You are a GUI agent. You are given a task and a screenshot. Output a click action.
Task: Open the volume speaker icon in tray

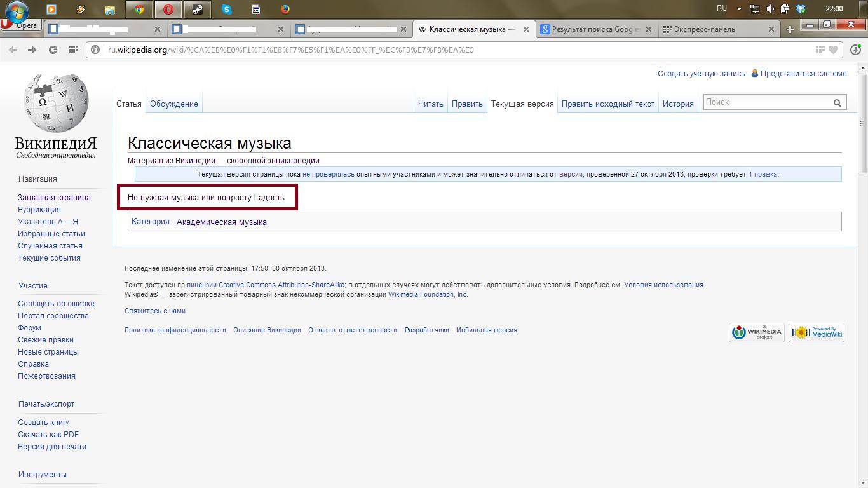click(x=770, y=9)
